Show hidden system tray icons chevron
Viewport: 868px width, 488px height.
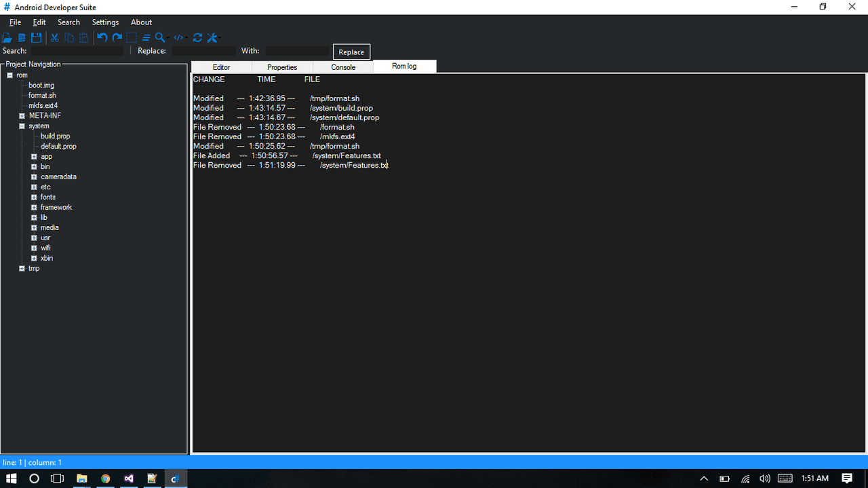tap(704, 478)
